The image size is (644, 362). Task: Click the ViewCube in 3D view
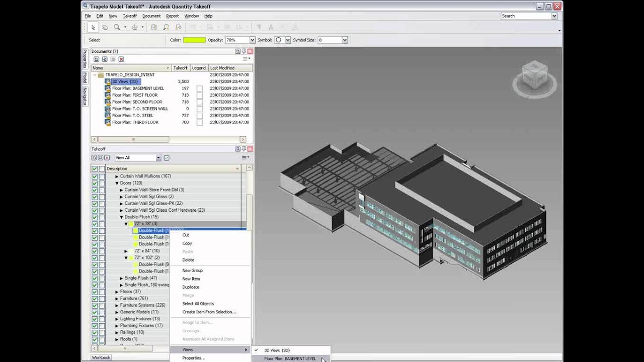coord(534,75)
